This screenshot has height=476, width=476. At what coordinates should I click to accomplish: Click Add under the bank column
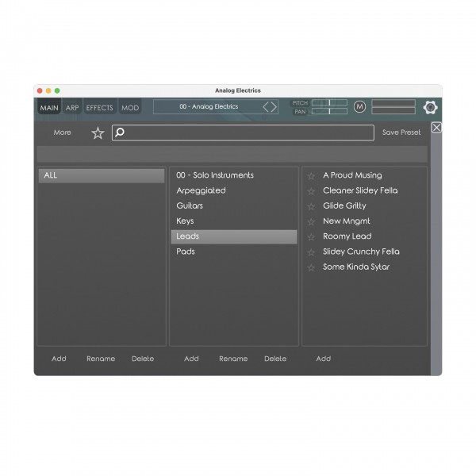coord(59,359)
